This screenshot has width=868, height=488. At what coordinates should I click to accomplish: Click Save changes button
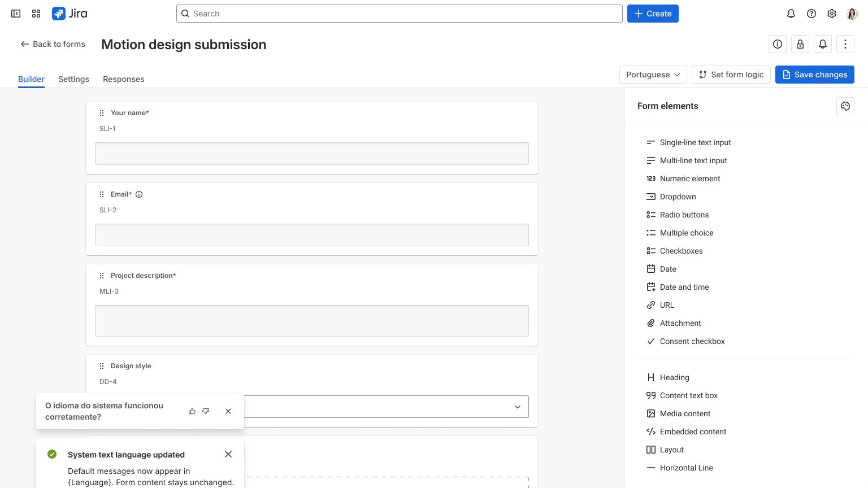pos(815,75)
